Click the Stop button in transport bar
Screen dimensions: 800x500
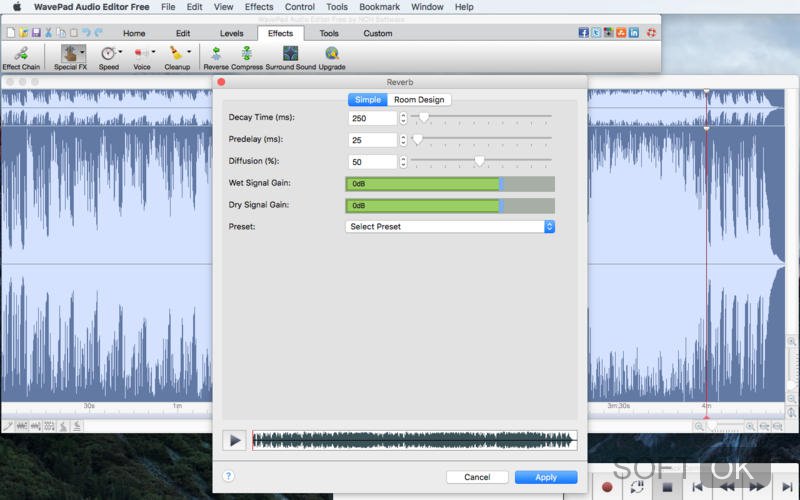pyautogui.click(x=667, y=487)
